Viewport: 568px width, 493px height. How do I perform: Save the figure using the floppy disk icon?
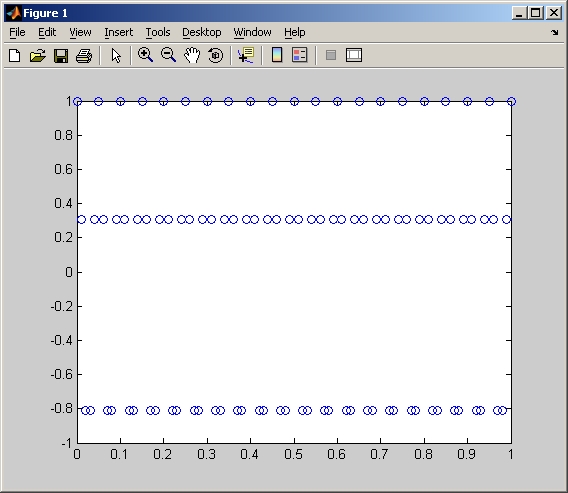pyautogui.click(x=61, y=56)
